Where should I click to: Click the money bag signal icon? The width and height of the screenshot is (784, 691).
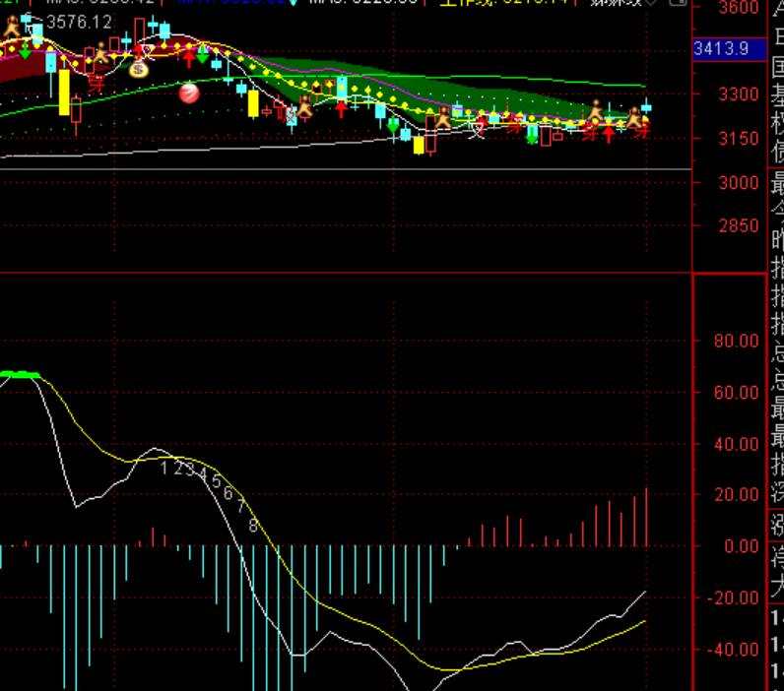139,69
